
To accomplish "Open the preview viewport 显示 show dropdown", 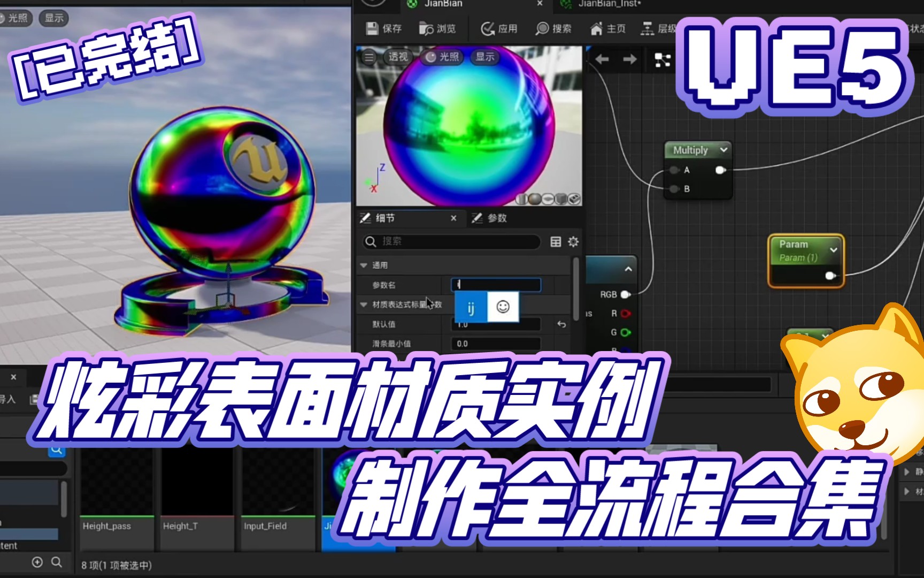I will click(x=485, y=57).
